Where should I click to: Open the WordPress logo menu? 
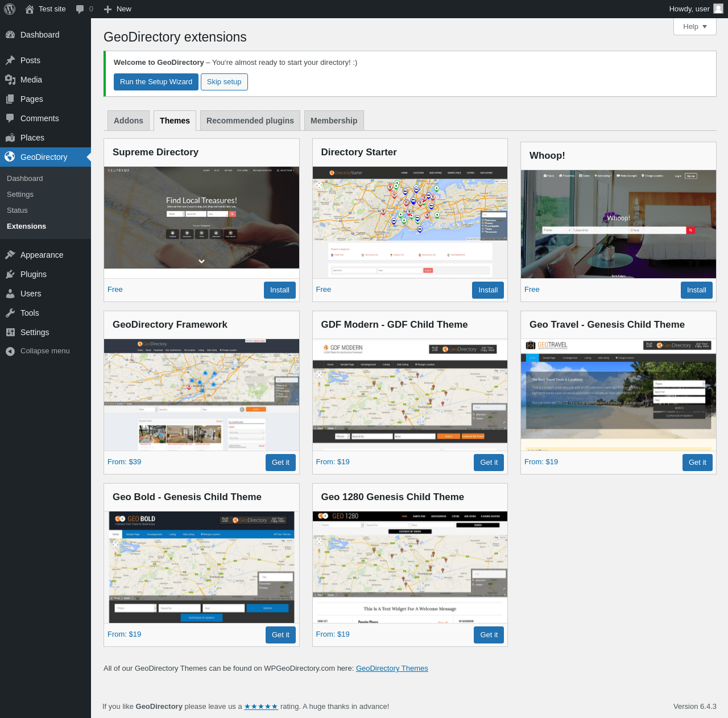pos(10,9)
